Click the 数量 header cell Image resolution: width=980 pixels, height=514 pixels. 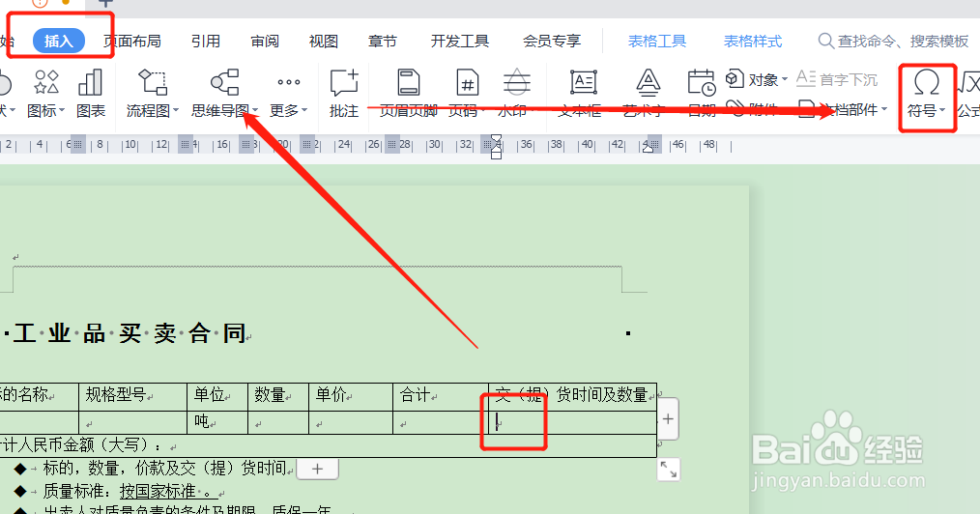[x=278, y=395]
